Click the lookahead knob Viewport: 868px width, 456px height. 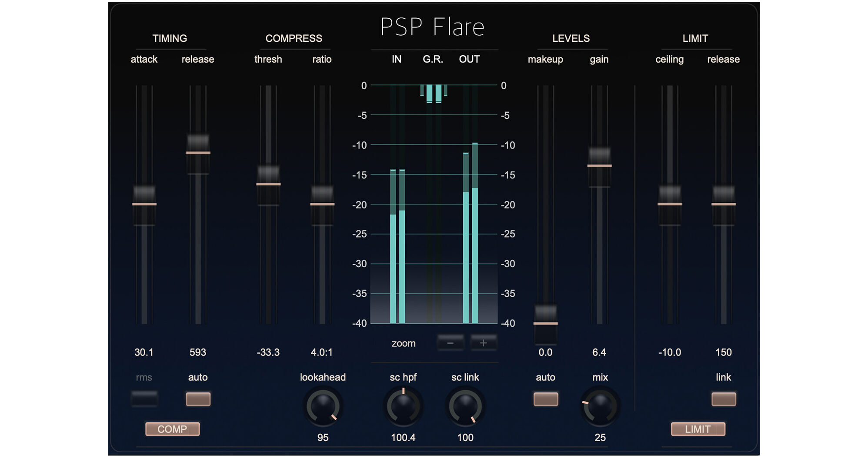click(x=323, y=407)
